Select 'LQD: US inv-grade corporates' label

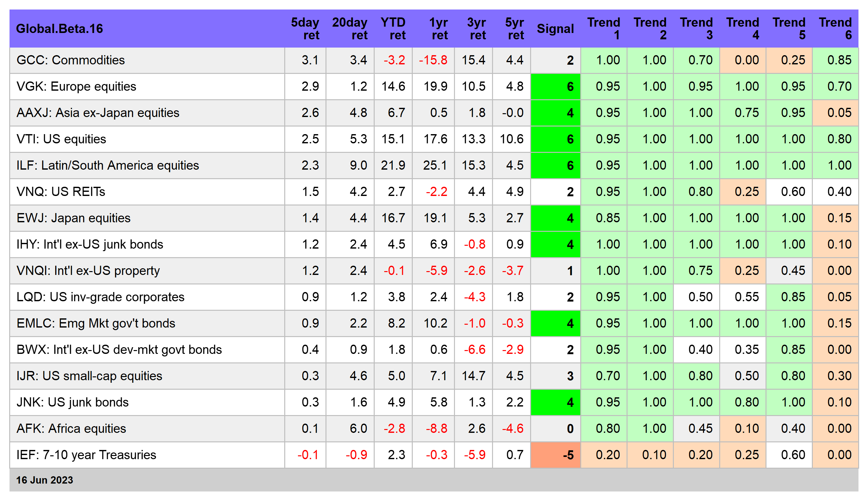(101, 297)
